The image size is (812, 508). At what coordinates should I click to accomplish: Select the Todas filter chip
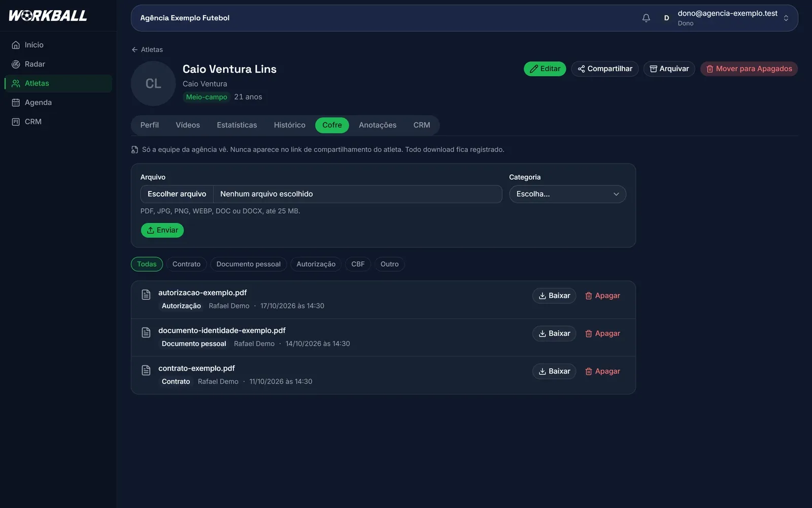147,264
